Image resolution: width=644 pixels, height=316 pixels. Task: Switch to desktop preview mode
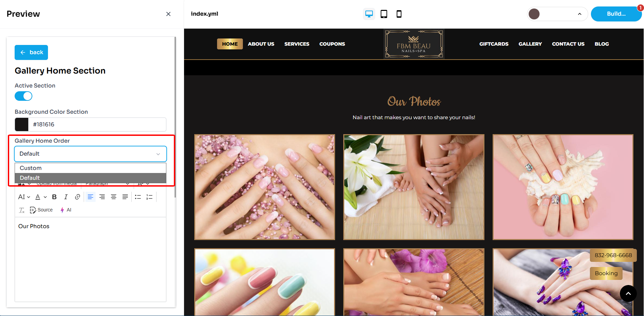[x=369, y=14]
